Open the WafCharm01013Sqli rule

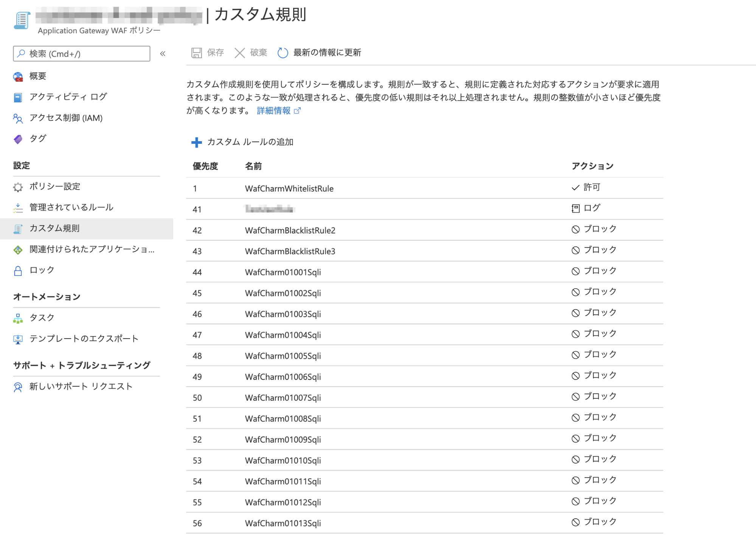pos(283,523)
